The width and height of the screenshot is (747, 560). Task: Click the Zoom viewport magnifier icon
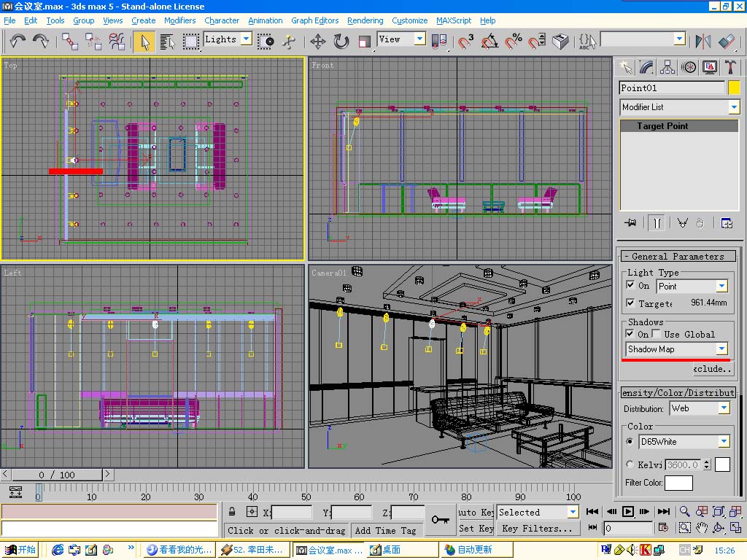point(684,512)
